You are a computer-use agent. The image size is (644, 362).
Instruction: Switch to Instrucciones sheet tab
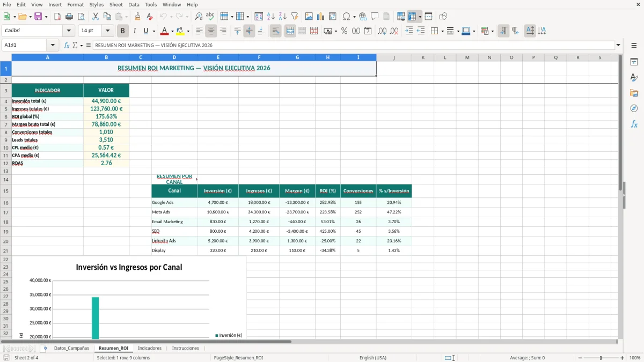pyautogui.click(x=185, y=348)
